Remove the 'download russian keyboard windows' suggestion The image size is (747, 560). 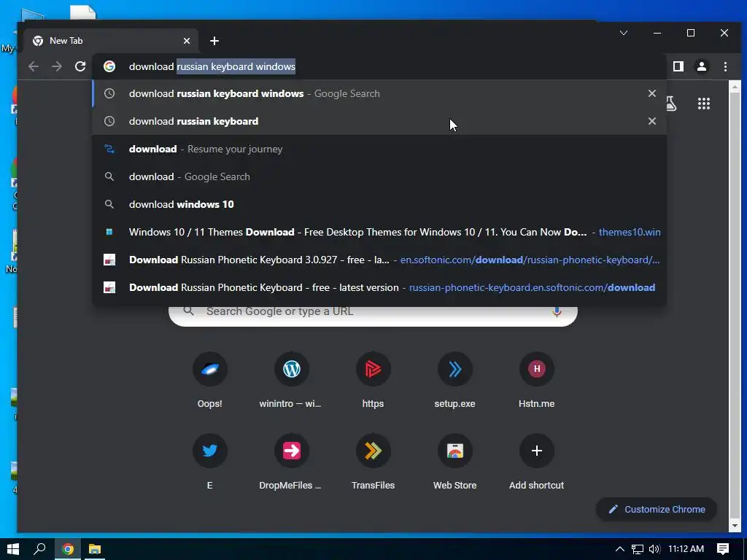[x=652, y=93]
